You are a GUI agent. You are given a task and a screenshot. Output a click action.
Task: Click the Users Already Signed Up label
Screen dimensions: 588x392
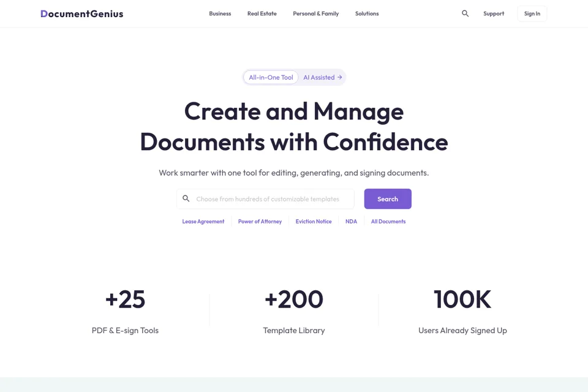click(463, 331)
